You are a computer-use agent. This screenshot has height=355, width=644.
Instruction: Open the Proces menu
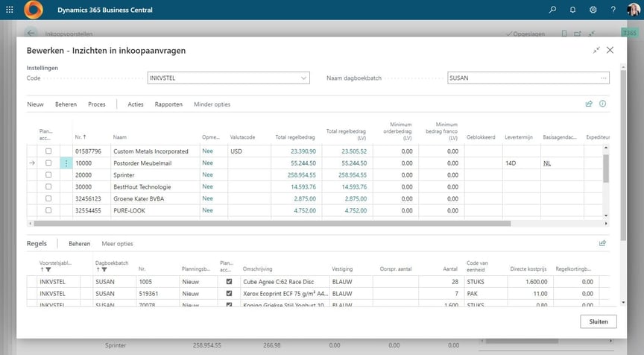pos(96,104)
